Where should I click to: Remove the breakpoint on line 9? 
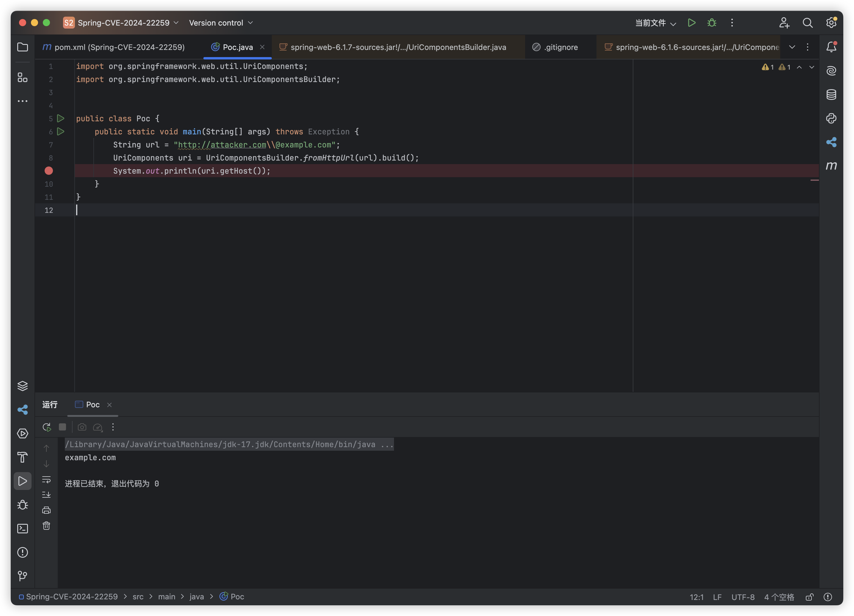(x=48, y=171)
